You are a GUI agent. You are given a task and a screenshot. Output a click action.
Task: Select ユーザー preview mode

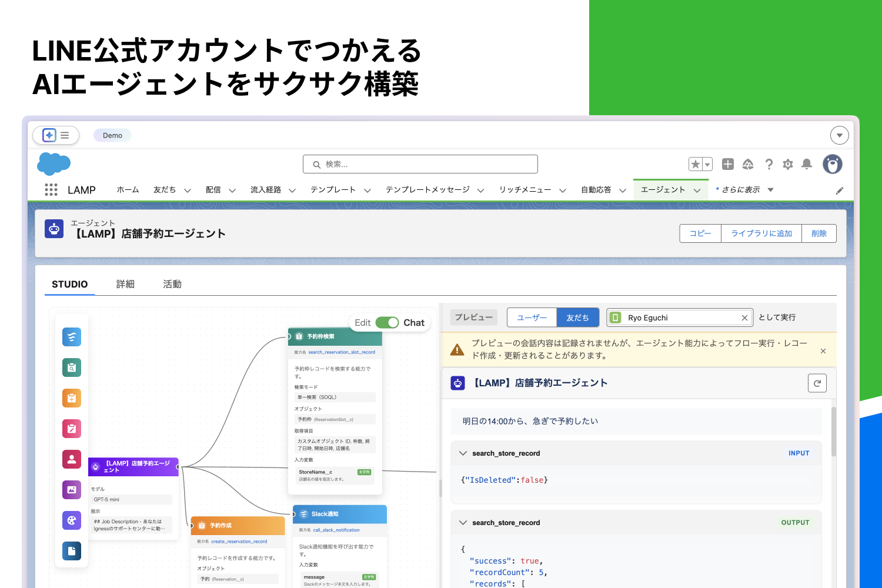click(532, 318)
